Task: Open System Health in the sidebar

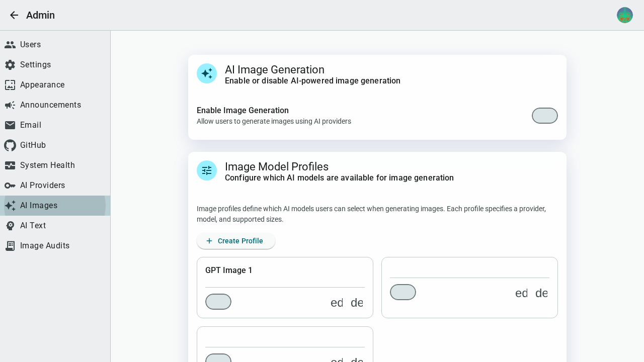Action: pyautogui.click(x=55, y=165)
